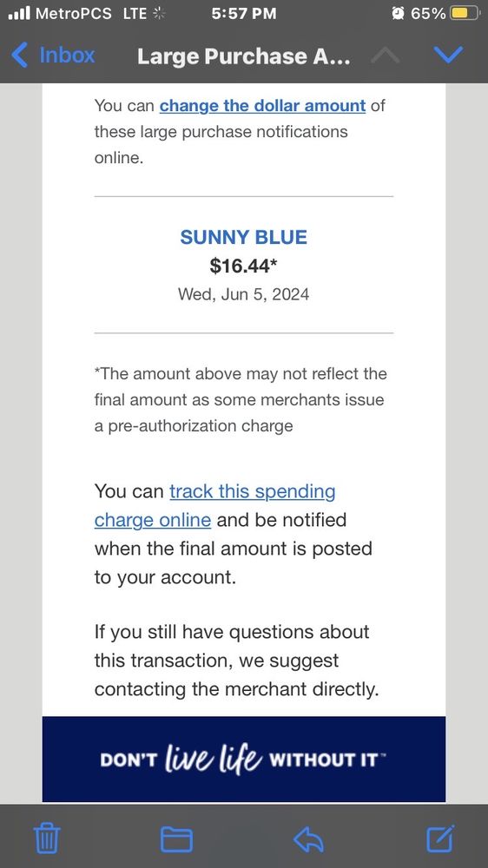This screenshot has height=868, width=488.
Task: Tap the Large Purchase A... subject title
Action: (244, 56)
